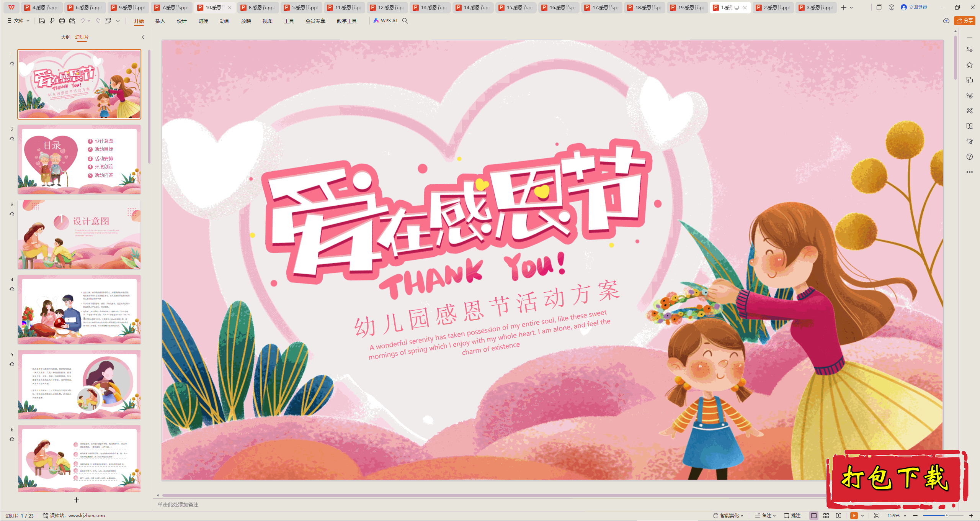Open the 放映 ribbon tab
The width and height of the screenshot is (980, 521).
click(x=246, y=21)
